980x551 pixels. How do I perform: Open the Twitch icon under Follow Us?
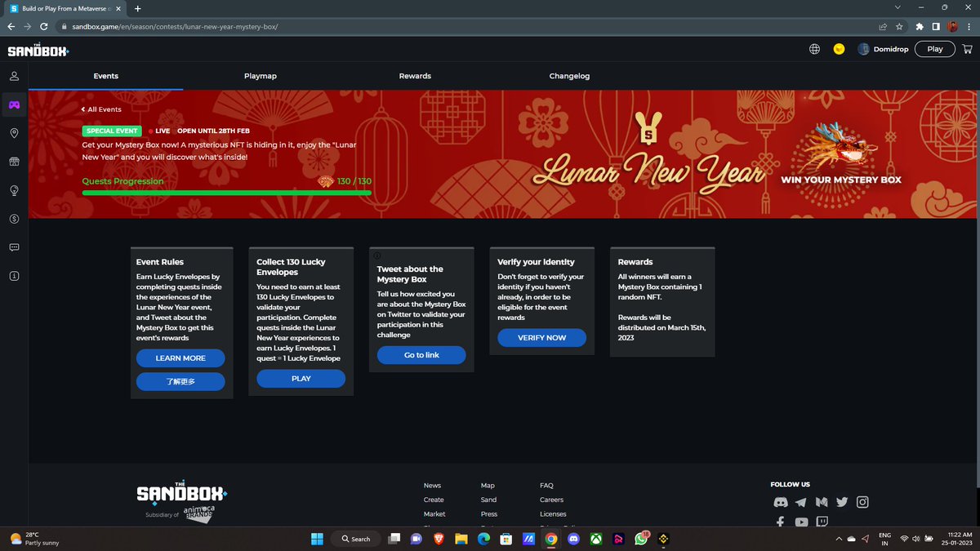coord(822,522)
